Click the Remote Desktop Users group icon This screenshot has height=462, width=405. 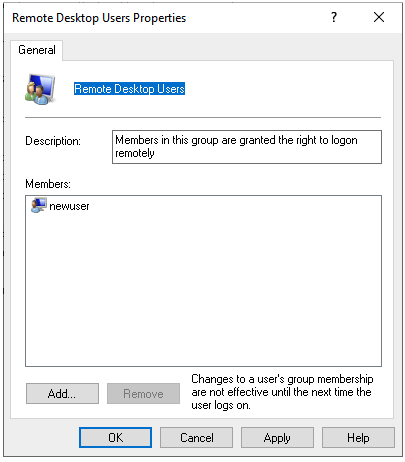(x=40, y=89)
